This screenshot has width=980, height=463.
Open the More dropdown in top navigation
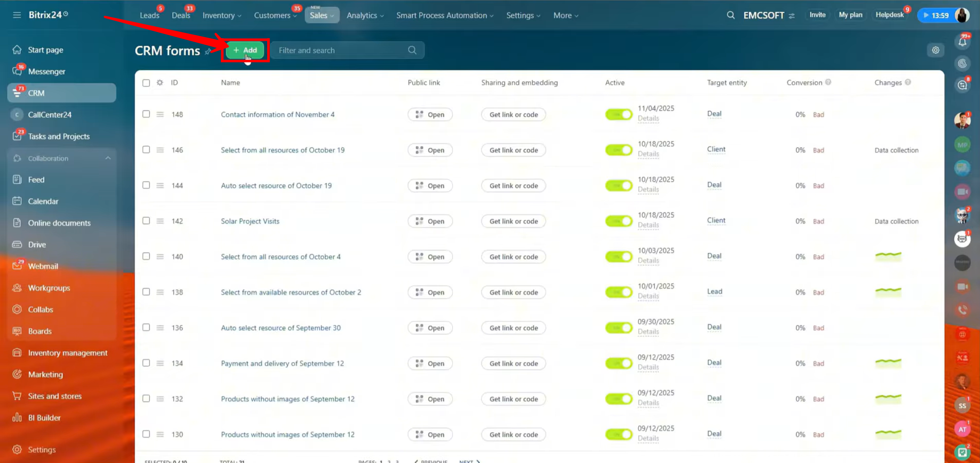tap(565, 15)
